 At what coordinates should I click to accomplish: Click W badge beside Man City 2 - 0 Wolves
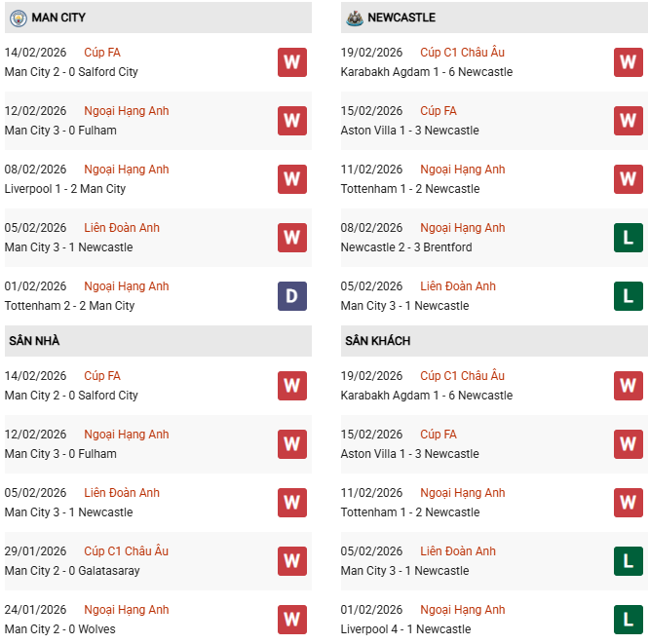pos(292,620)
